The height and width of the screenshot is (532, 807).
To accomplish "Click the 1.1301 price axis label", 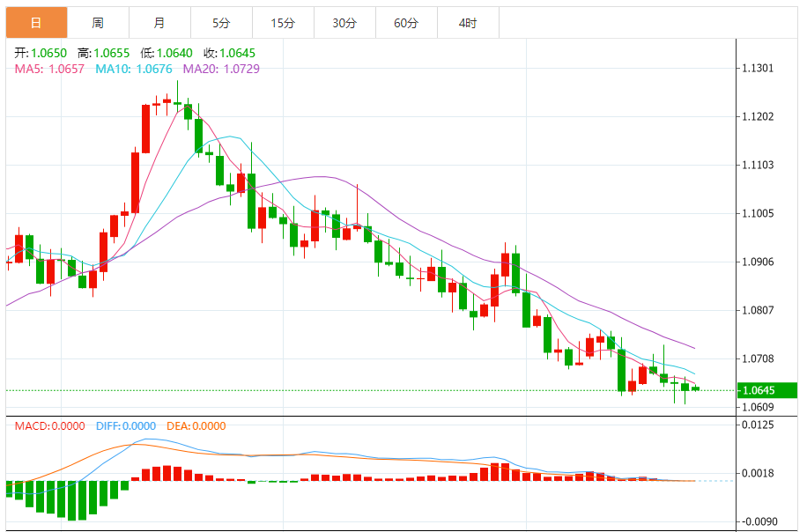I will 758,68.
